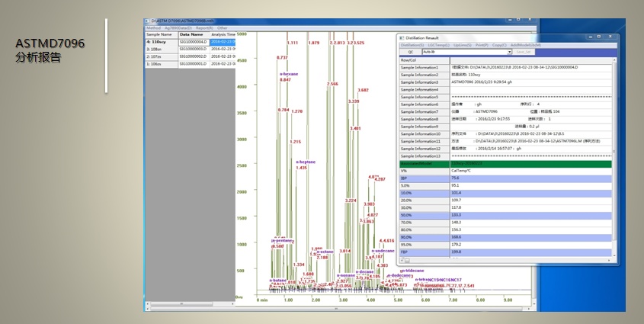Open the Ag7890Data menu
The height and width of the screenshot is (324, 644).
coord(178,27)
